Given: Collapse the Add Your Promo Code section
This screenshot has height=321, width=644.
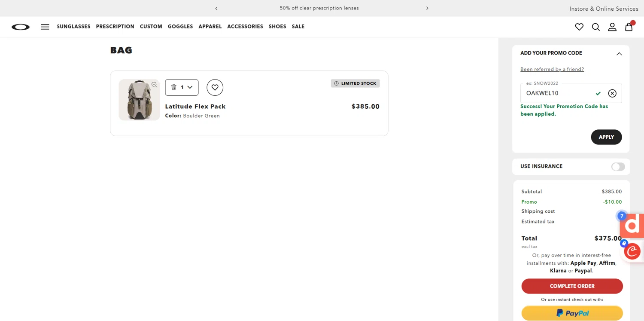Looking at the screenshot, I should pos(619,54).
